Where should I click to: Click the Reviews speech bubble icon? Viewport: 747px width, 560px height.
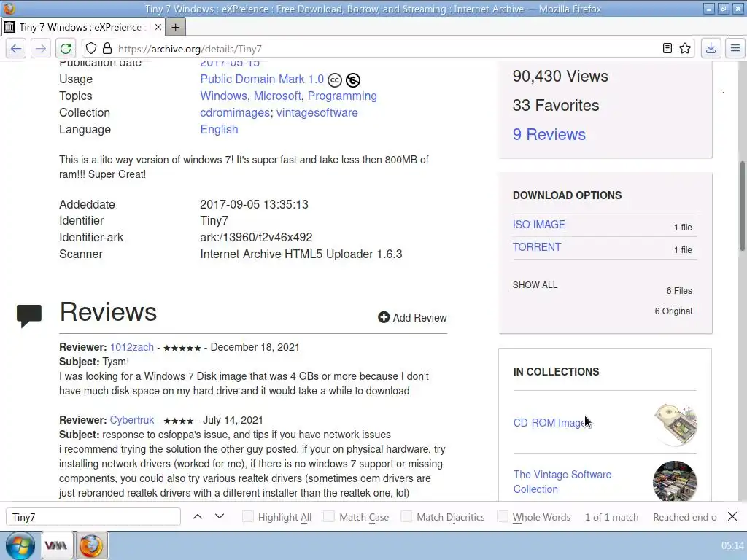(29, 315)
